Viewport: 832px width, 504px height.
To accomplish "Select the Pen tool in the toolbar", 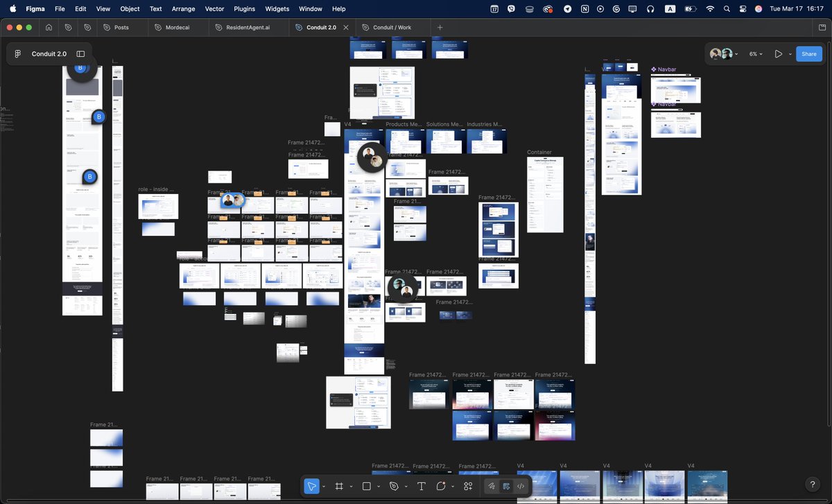I will pyautogui.click(x=394, y=486).
